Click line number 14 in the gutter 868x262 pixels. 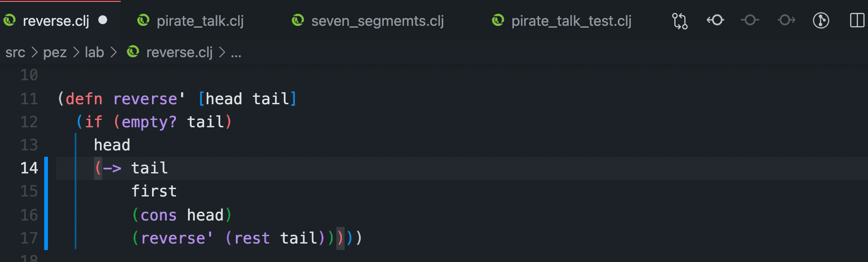[29, 168]
